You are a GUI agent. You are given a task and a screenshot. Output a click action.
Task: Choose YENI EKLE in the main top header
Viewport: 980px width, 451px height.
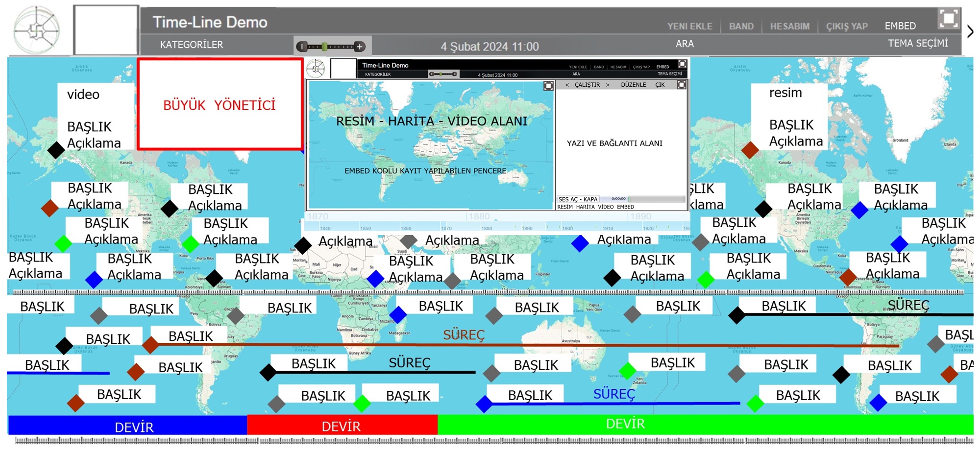[689, 26]
